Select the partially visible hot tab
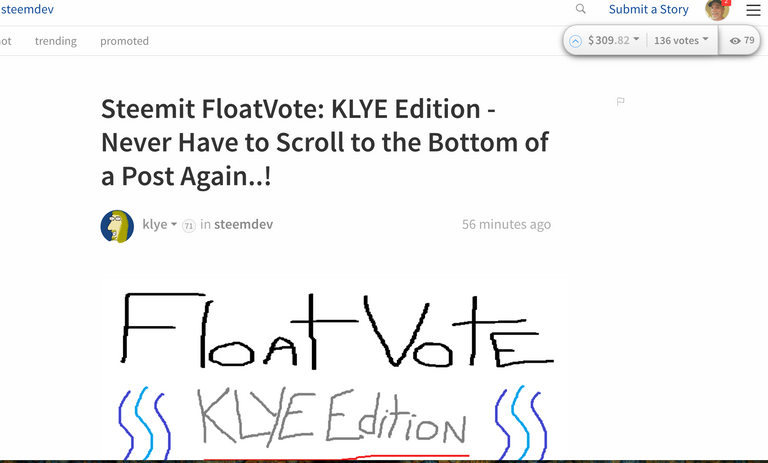The width and height of the screenshot is (768, 463). point(6,41)
